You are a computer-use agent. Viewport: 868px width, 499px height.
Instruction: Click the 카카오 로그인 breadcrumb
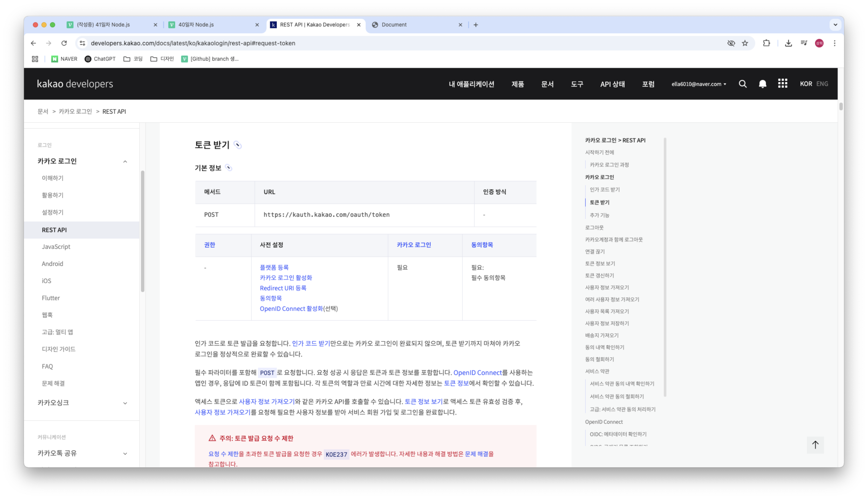pyautogui.click(x=75, y=111)
